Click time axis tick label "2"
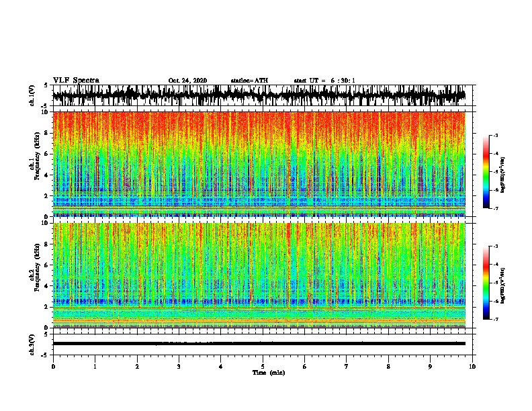This screenshot has height=411, width=532. click(137, 367)
